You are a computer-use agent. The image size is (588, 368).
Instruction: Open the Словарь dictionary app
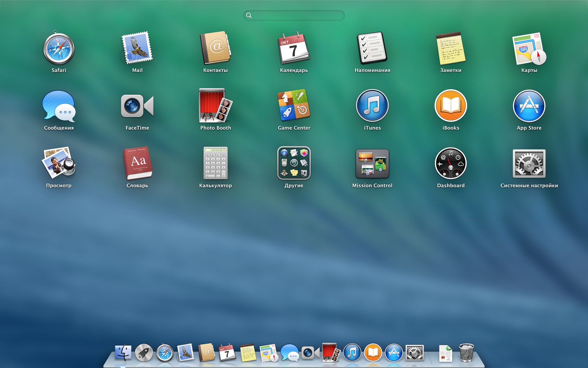click(137, 163)
